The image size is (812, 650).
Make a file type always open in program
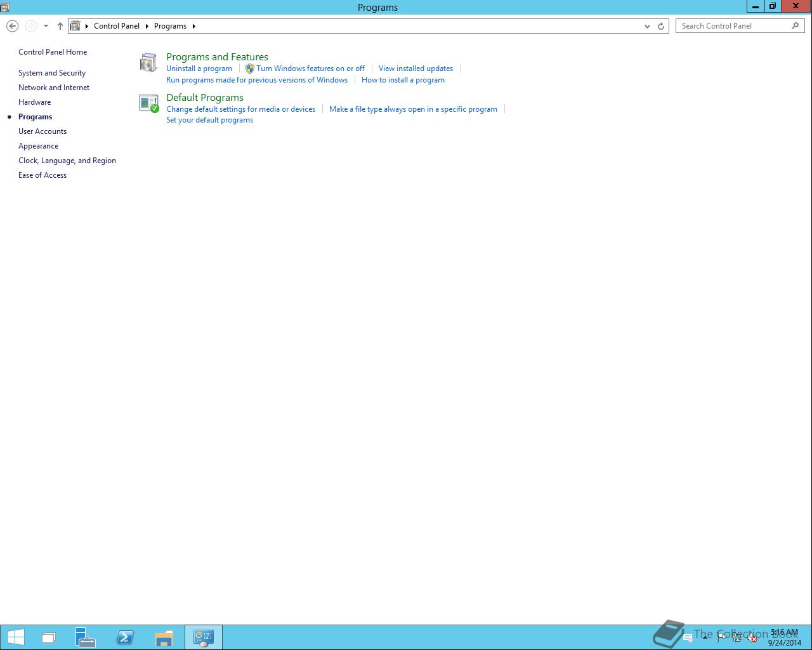[413, 109]
